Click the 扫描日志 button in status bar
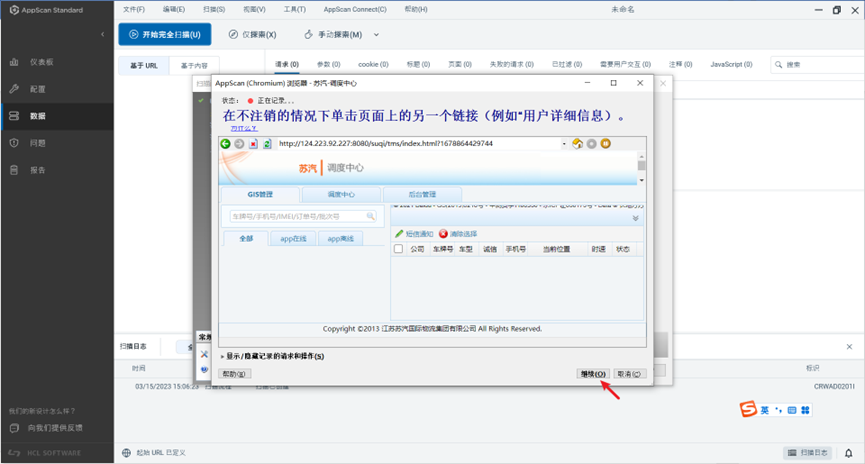The image size is (865, 464). click(808, 452)
